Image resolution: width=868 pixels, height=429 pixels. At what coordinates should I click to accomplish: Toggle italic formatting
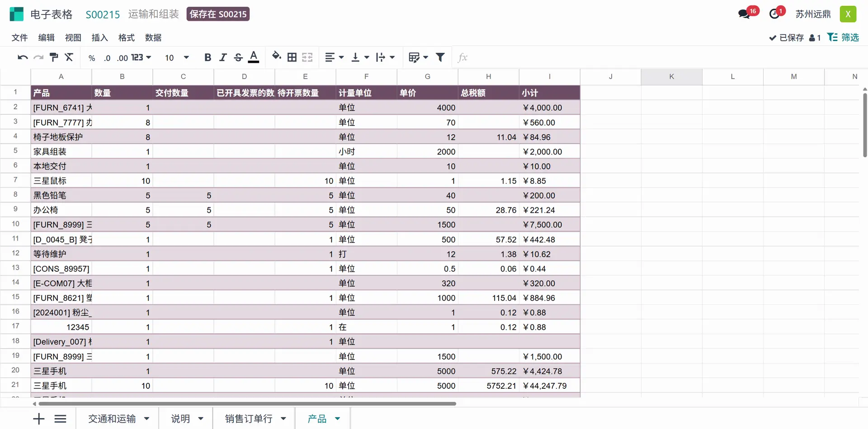point(223,57)
